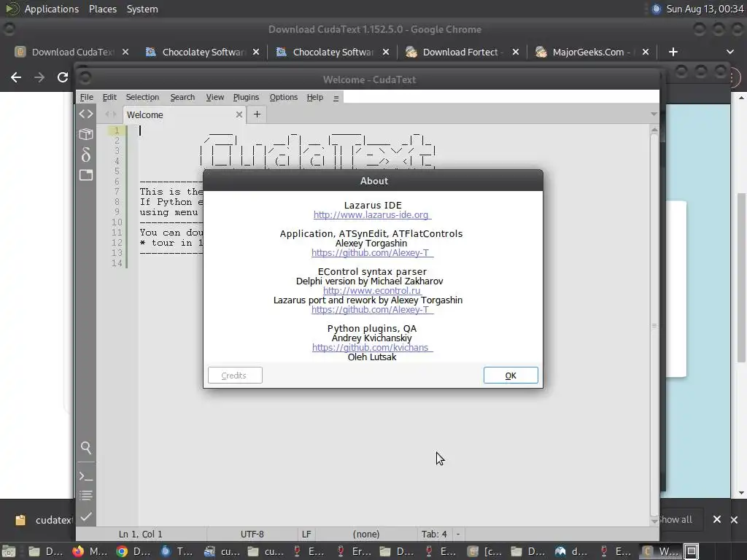
Task: Close the MajorGeeks.Com Chrome tab
Action: pos(646,52)
